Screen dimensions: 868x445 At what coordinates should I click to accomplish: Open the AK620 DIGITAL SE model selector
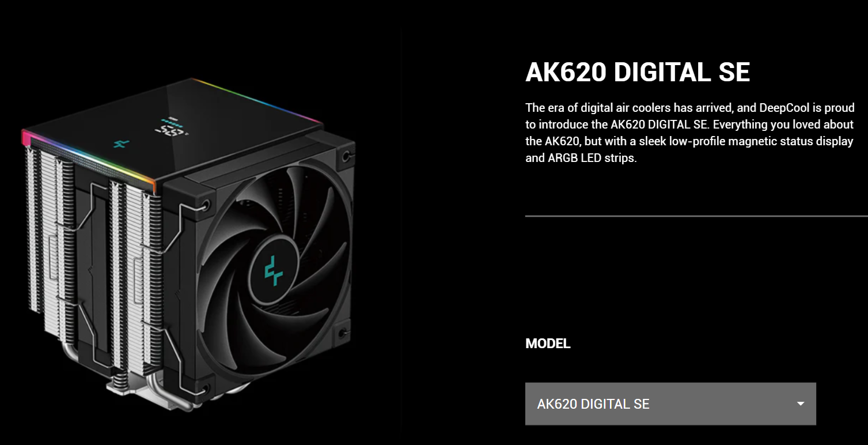pos(670,404)
